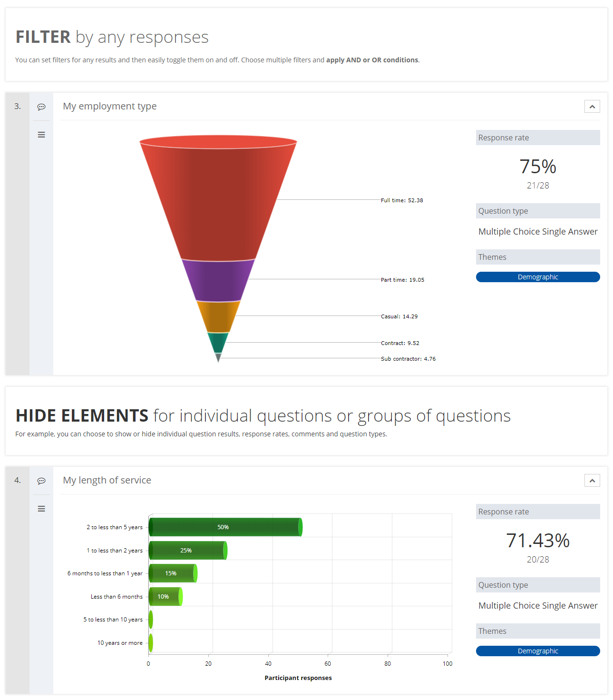Image resolution: width=613 pixels, height=700 pixels.
Task: Click the 50% bar for 2 to less than 5 years
Action: click(x=225, y=527)
